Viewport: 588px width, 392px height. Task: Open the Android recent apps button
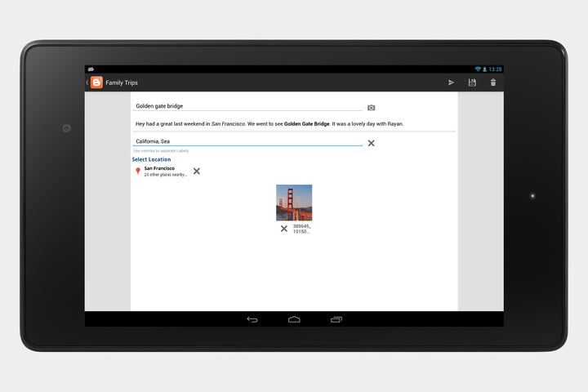click(336, 319)
